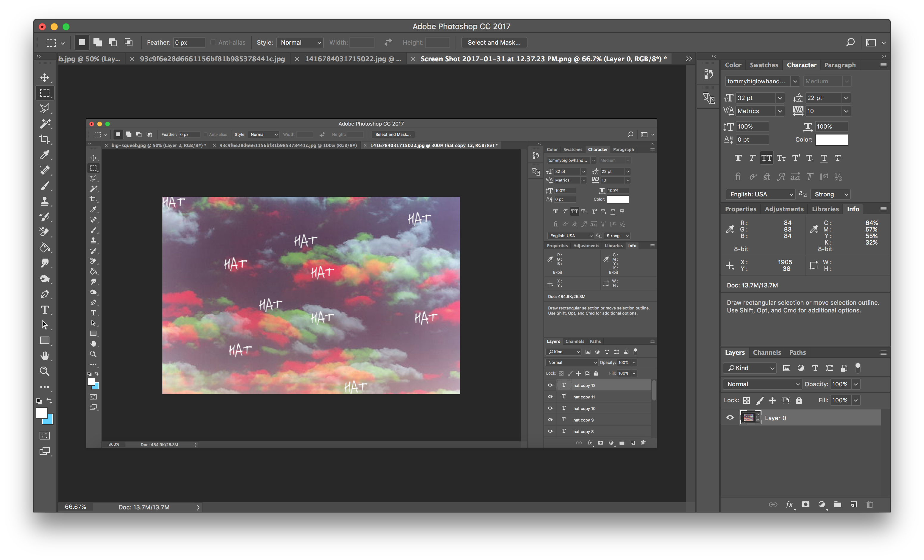The height and width of the screenshot is (560, 924).
Task: Expand the English: USA language dropdown
Action: [761, 194]
